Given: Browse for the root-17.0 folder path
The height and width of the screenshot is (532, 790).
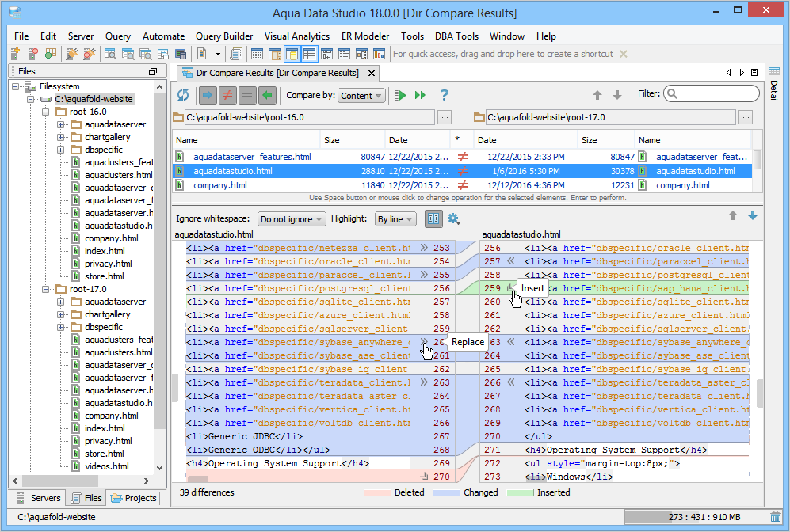Looking at the screenshot, I should coord(745,117).
